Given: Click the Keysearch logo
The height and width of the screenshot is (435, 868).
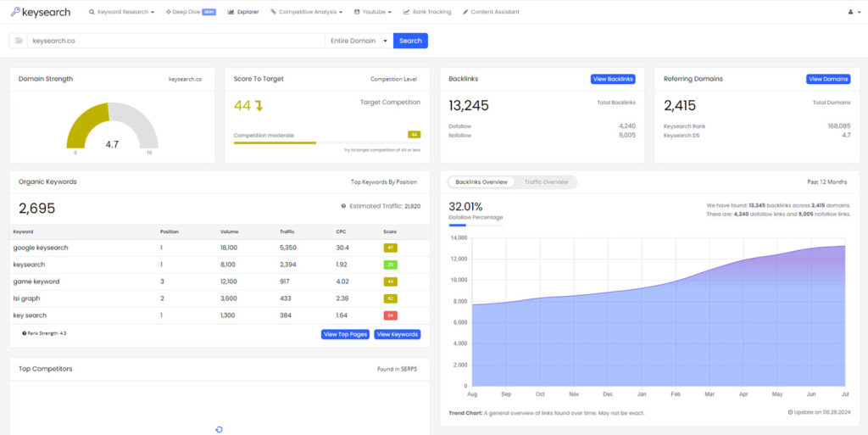Looking at the screenshot, I should (41, 12).
